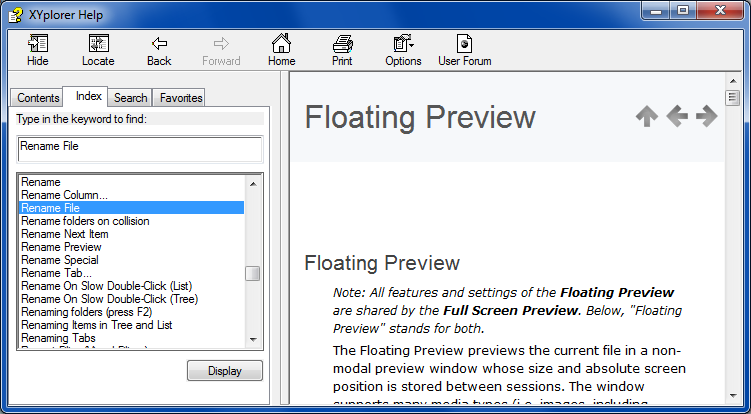This screenshot has height=414, width=751.
Task: Click the Hide toolbar icon
Action: pos(38,44)
